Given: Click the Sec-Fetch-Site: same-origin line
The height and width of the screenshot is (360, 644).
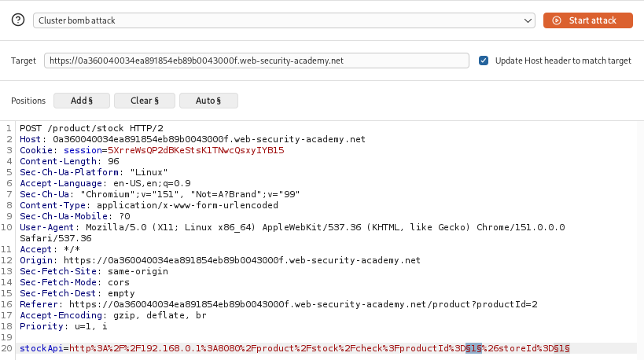Looking at the screenshot, I should 94,272.
